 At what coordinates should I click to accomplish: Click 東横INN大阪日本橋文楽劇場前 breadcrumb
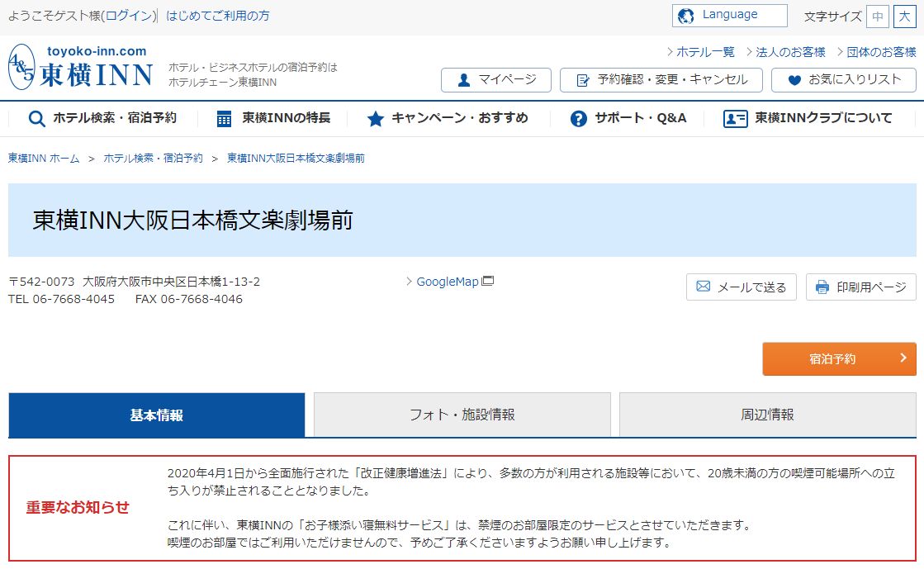[x=296, y=158]
